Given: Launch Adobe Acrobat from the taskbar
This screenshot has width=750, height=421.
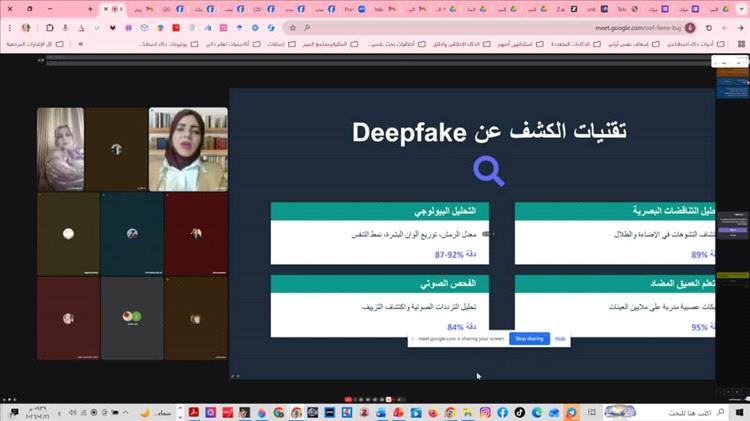Looking at the screenshot, I should point(191,412).
